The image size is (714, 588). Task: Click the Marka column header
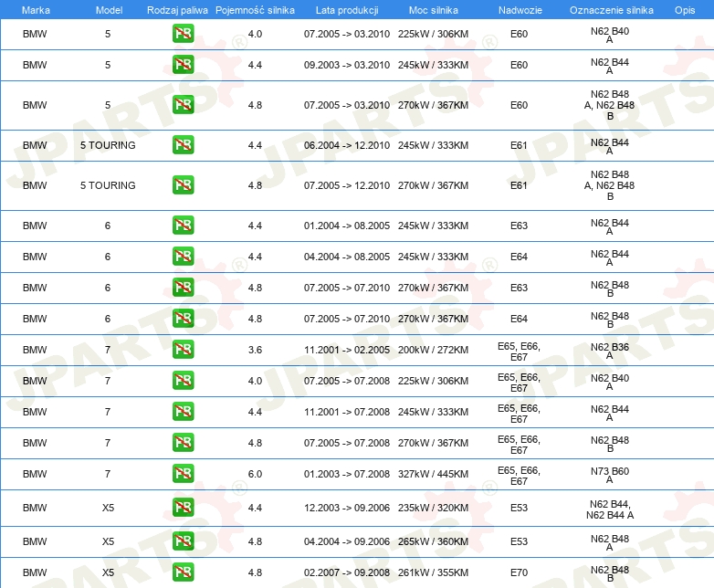pyautogui.click(x=36, y=10)
